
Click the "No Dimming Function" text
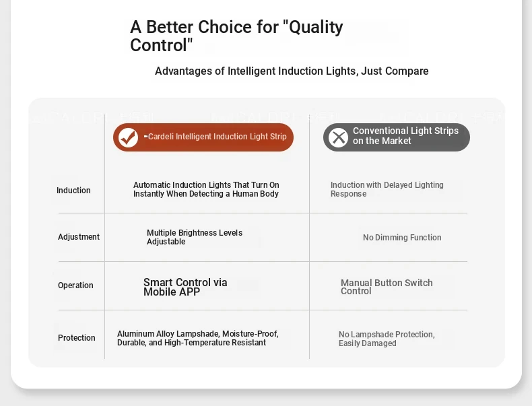click(x=402, y=238)
